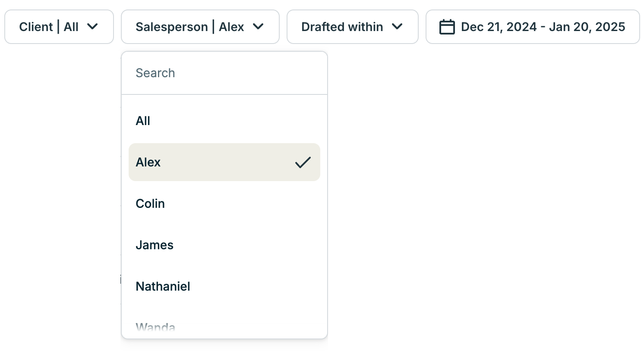Select Nathaniel in the dropdown list
Viewport: 644px width, 351px height.
(163, 286)
